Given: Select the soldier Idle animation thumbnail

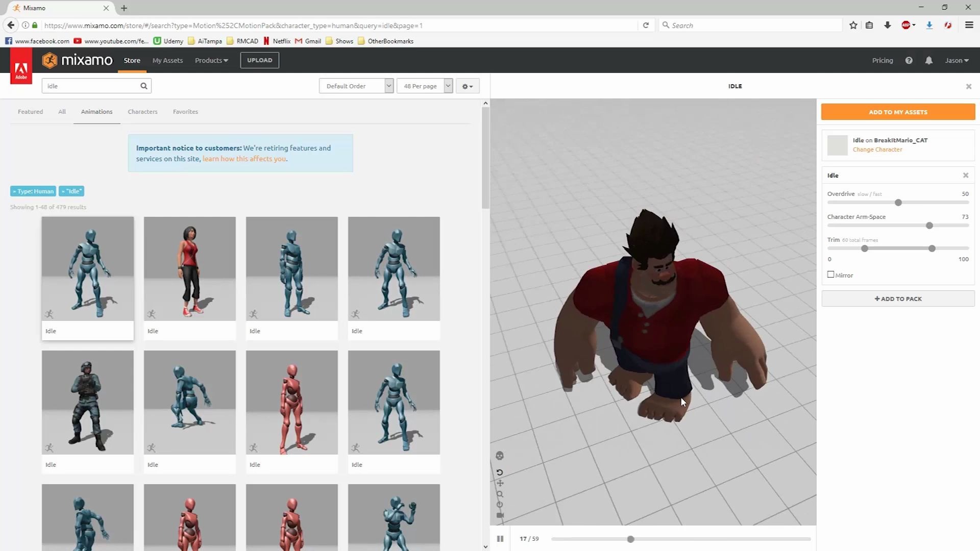Looking at the screenshot, I should (x=88, y=403).
